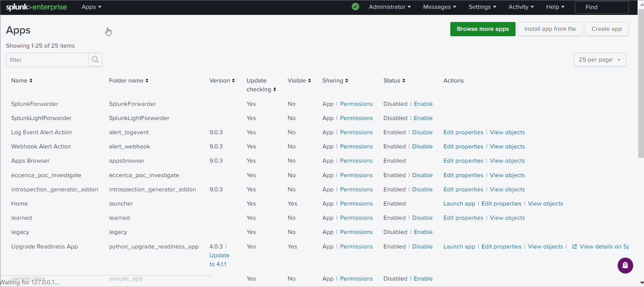Click the green health status checkmark icon
The width and height of the screenshot is (644, 287).
tap(355, 7)
